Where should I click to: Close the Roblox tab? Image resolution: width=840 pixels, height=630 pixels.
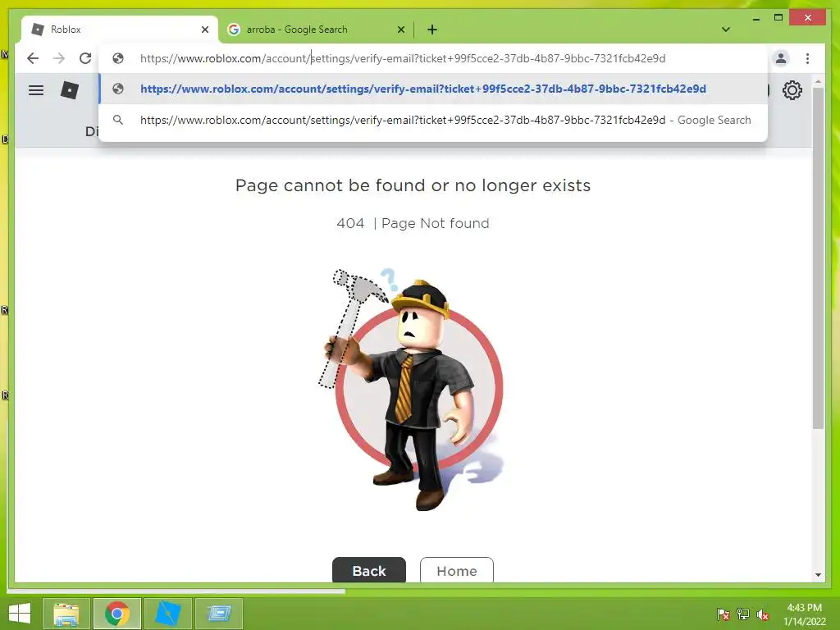(204, 30)
